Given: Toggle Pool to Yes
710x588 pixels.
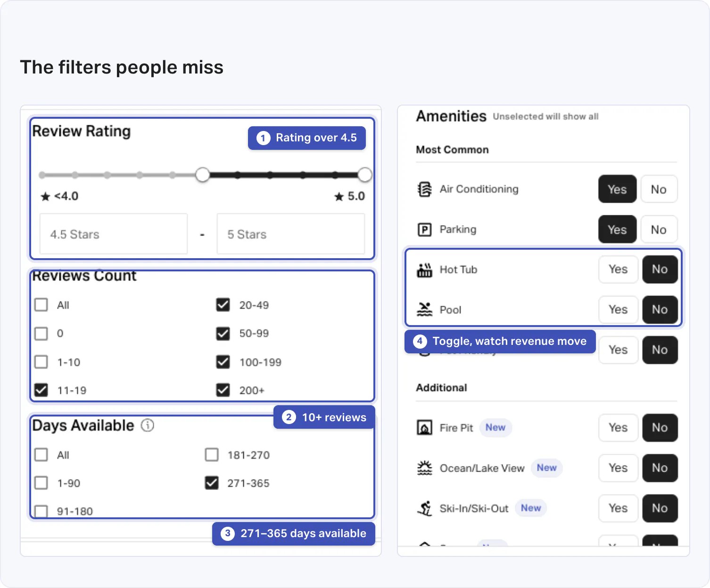Looking at the screenshot, I should [x=618, y=310].
